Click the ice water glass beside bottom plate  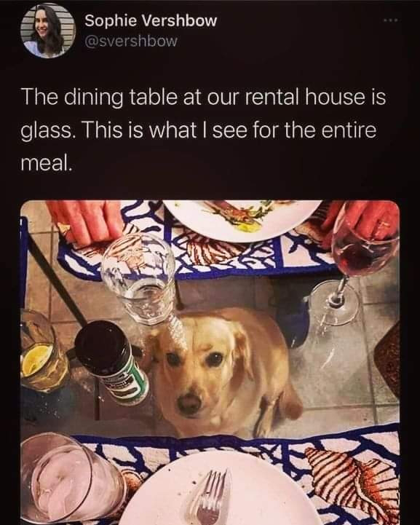(x=72, y=479)
